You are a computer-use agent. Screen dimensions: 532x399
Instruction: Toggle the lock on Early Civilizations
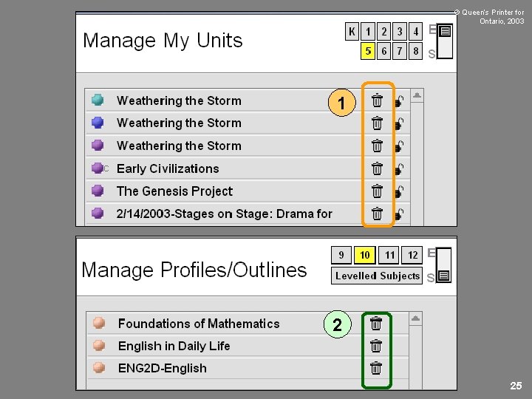click(x=400, y=169)
